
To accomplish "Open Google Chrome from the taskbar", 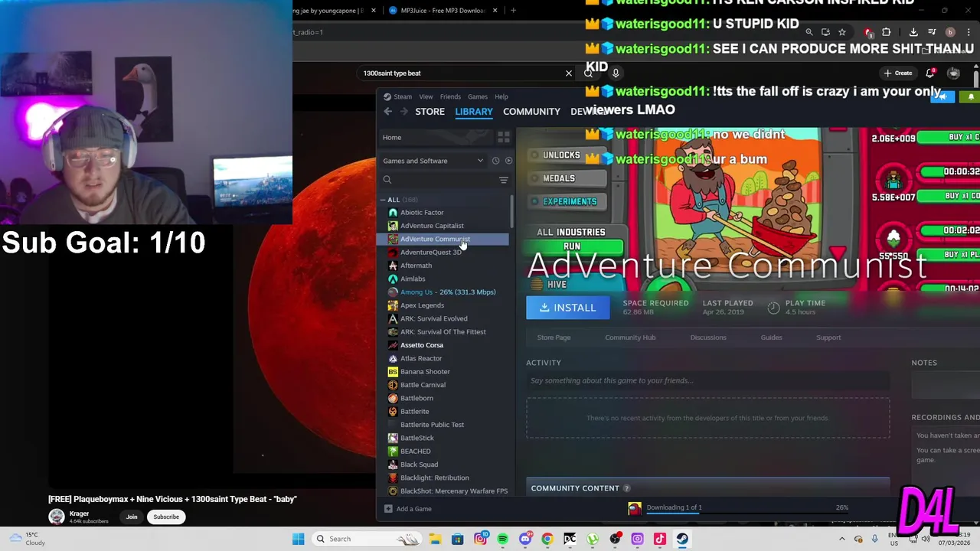I will pos(547,539).
